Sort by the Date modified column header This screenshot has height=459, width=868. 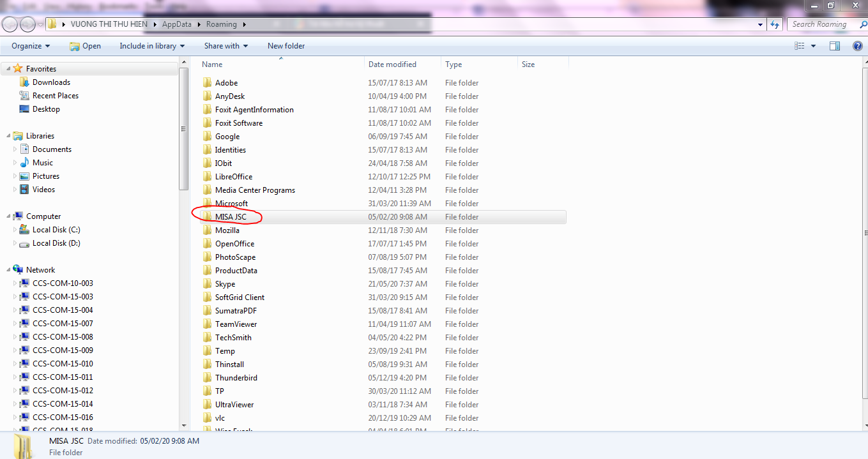[403, 64]
